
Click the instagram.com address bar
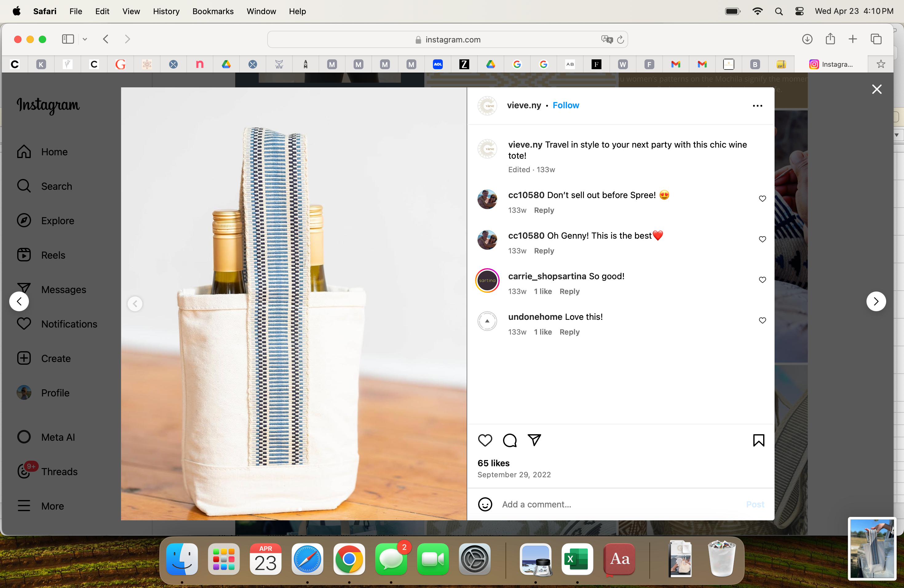click(x=447, y=39)
